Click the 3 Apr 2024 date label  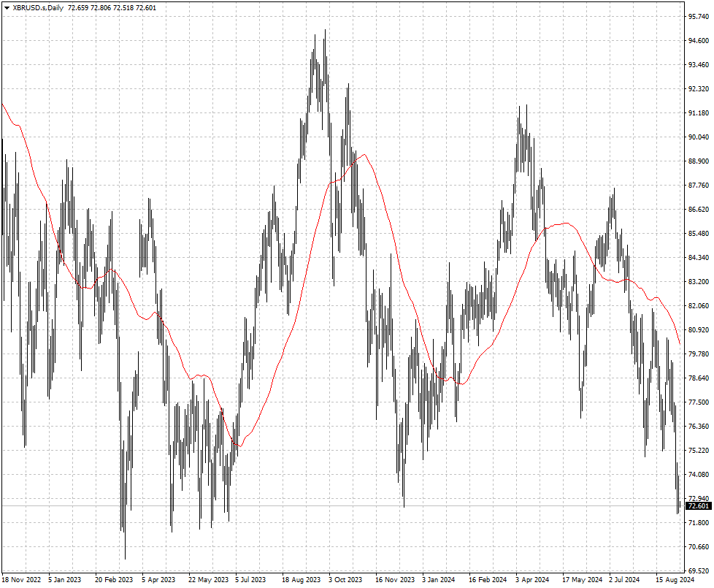[x=533, y=580]
